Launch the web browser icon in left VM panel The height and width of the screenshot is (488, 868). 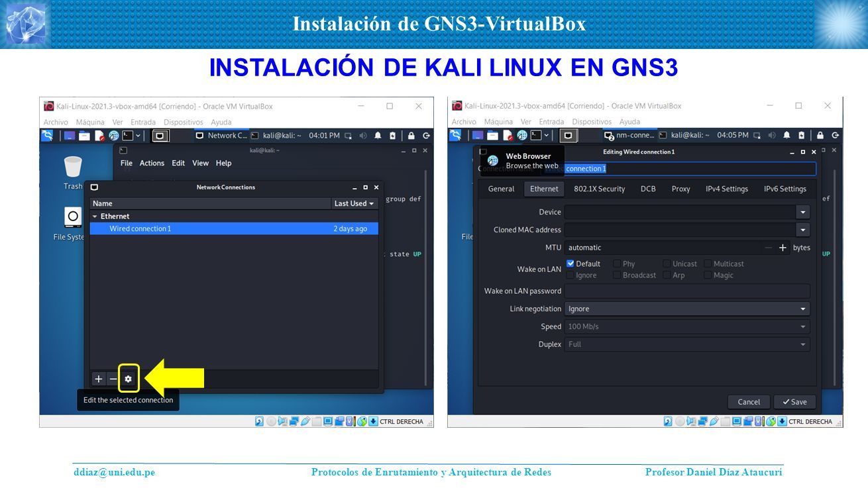(113, 135)
